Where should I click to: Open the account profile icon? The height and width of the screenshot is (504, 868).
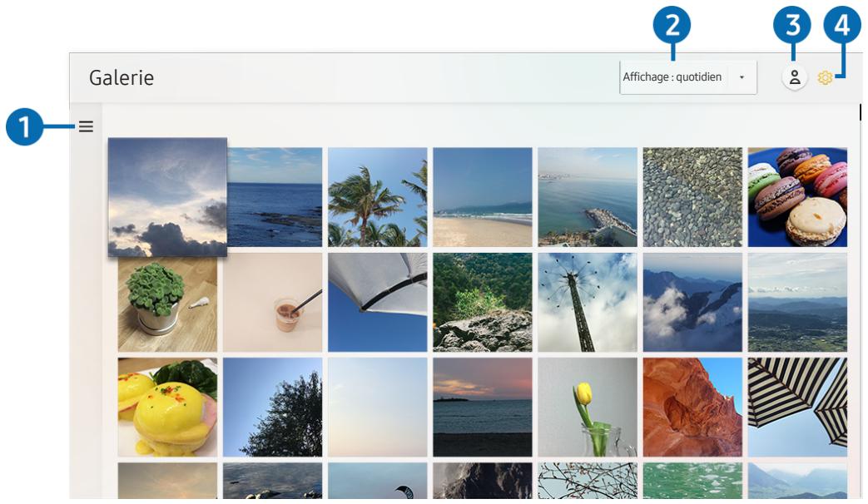click(795, 77)
